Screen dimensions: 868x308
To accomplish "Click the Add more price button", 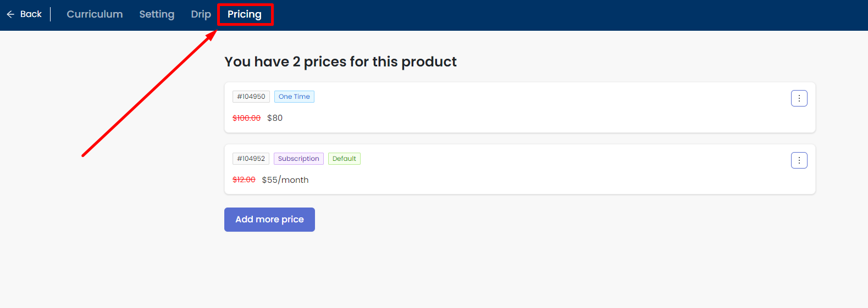I will point(269,220).
